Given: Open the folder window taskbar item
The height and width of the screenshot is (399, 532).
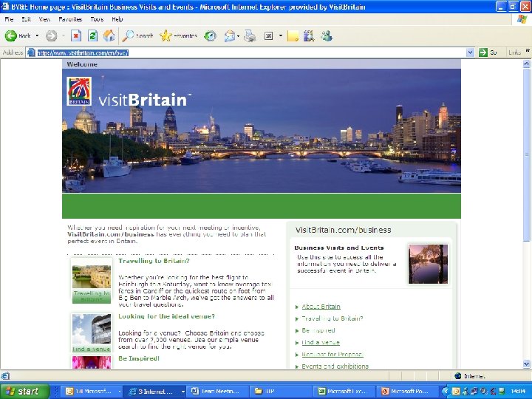Looking at the screenshot, I should coord(281,391).
